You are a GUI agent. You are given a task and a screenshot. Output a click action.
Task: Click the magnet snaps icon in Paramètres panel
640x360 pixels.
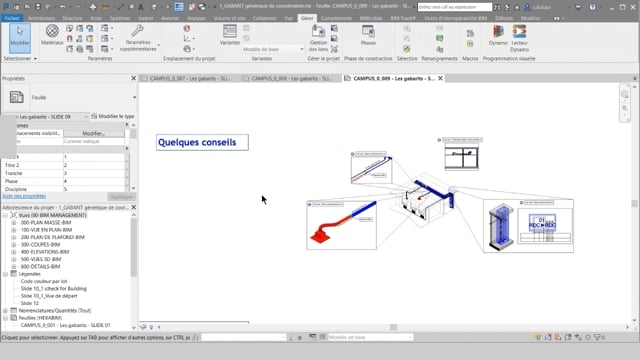click(x=69, y=39)
